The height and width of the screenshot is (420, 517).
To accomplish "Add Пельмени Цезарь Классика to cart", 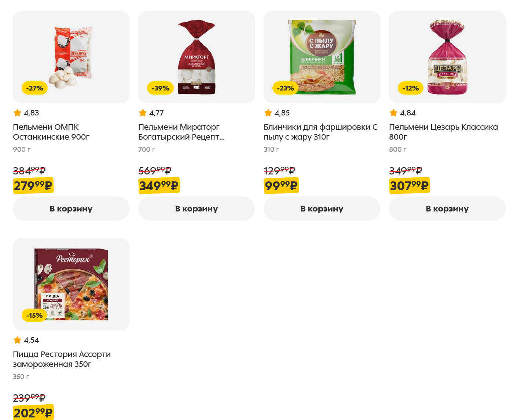I will click(x=447, y=209).
